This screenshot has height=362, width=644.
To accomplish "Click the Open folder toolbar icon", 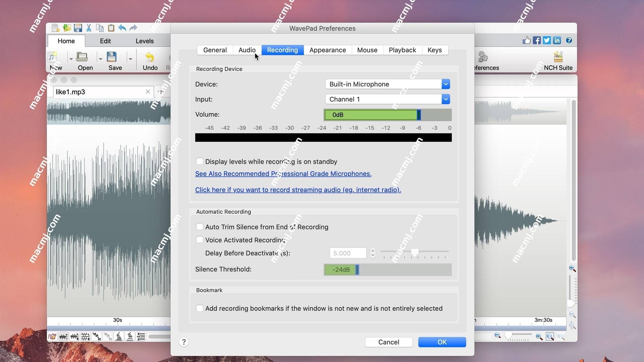I will click(x=82, y=57).
